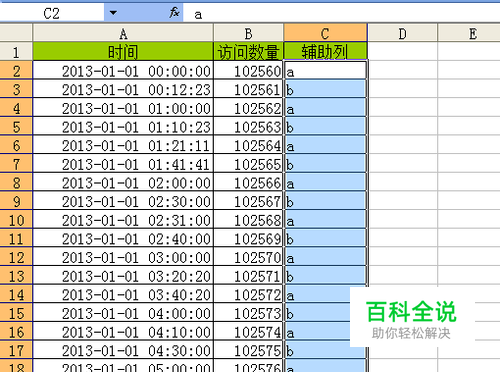The width and height of the screenshot is (500, 372).
Task: Select column B header
Action: [x=248, y=33]
